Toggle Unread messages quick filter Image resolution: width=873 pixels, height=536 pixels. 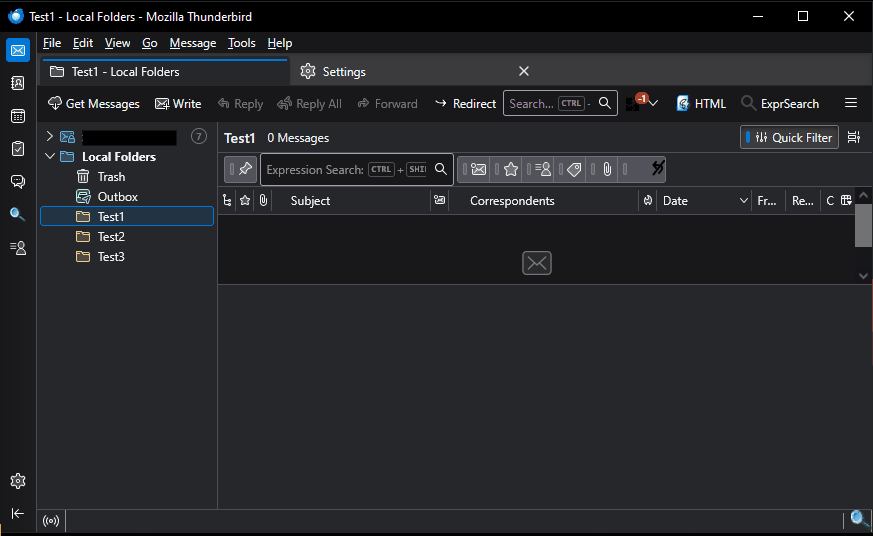[x=475, y=169]
